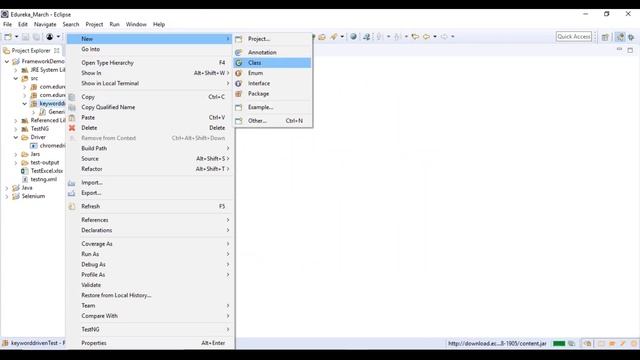This screenshot has height=360, width=640.
Task: Click the Import... menu icon
Action: 72,183
